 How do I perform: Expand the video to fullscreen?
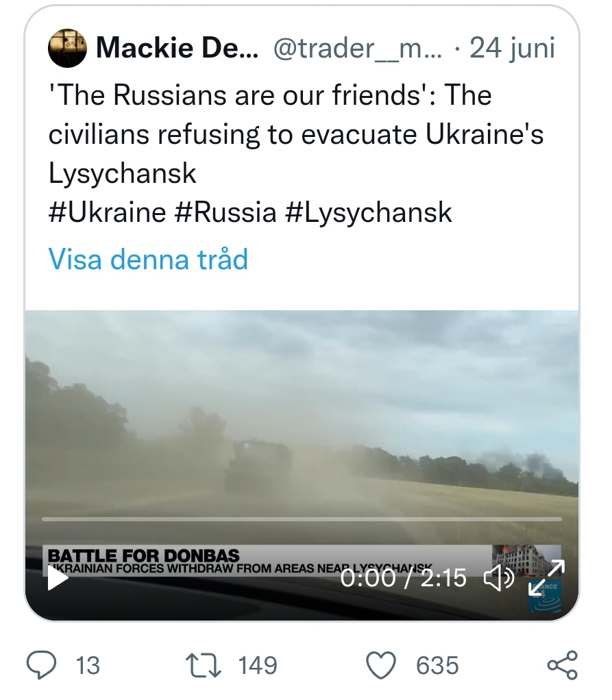tap(546, 577)
